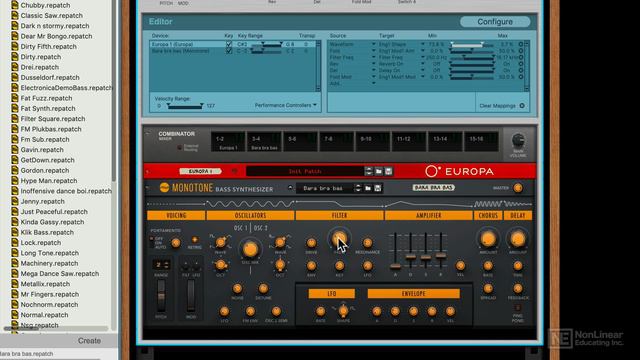This screenshot has width=640, height=360.
Task: Toggle the Retrig button
Action: 195,241
